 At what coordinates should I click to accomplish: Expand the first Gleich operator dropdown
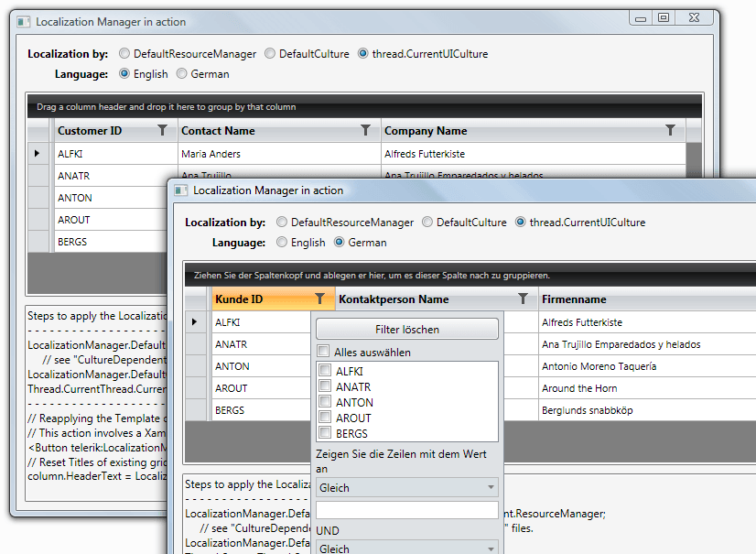point(406,488)
